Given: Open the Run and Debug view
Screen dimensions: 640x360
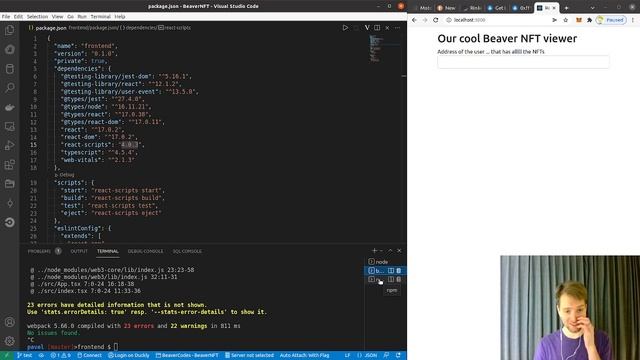Looking at the screenshot, I should click(9, 145).
